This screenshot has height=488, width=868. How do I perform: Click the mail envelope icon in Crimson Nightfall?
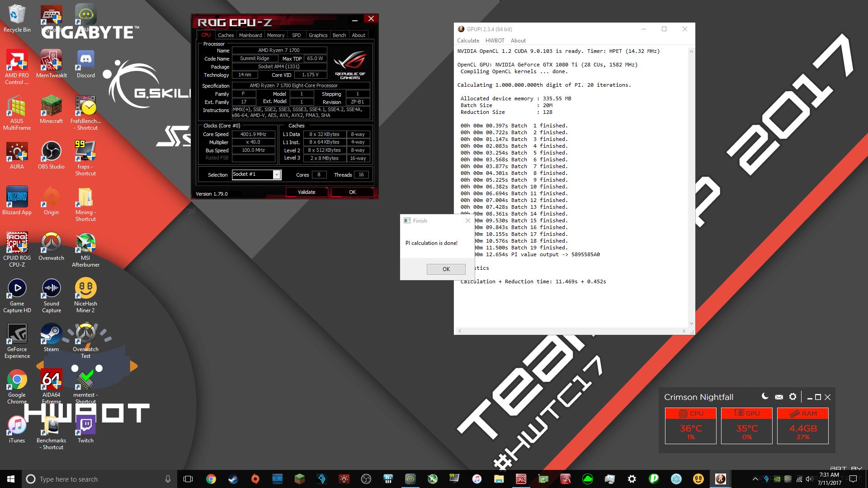(778, 397)
